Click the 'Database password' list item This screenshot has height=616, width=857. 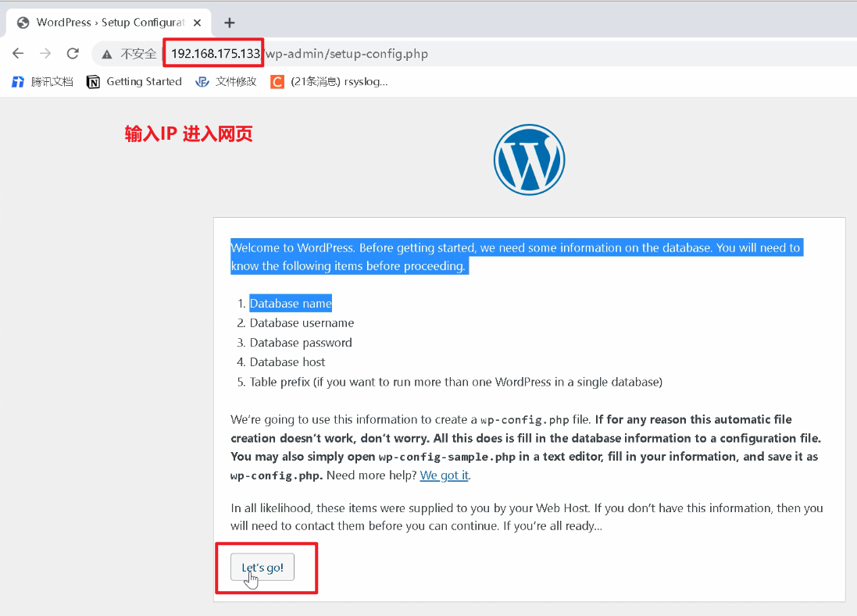coord(301,343)
